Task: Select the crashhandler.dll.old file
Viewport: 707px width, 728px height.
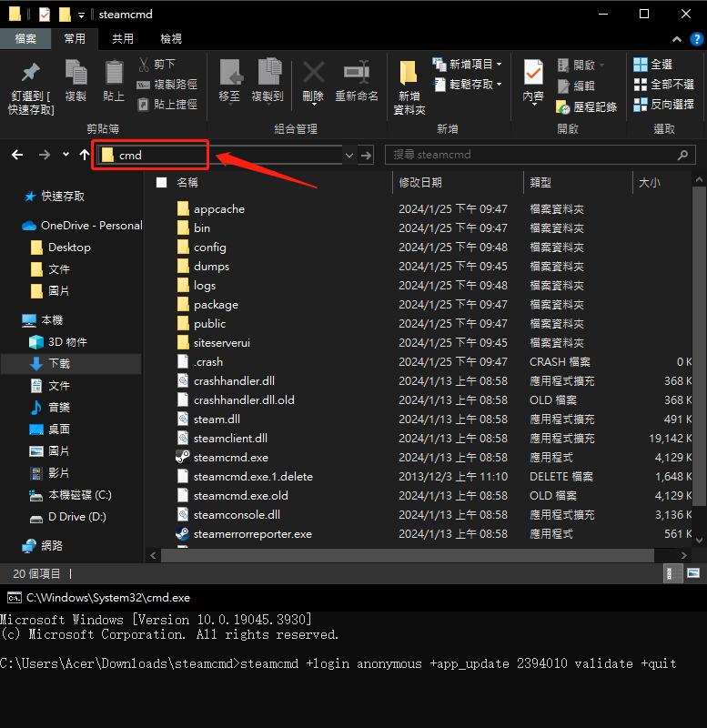Action: (x=236, y=399)
